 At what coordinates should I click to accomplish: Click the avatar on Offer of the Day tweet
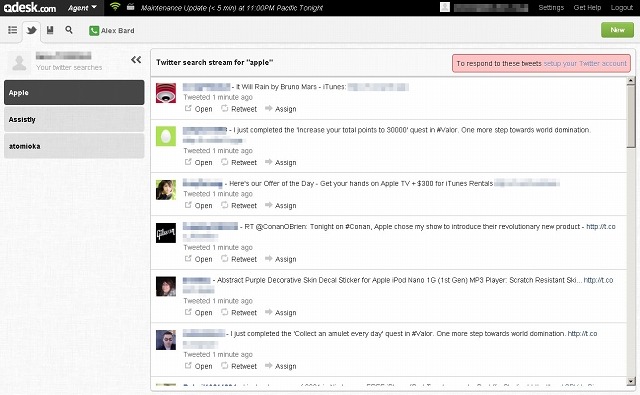(166, 190)
